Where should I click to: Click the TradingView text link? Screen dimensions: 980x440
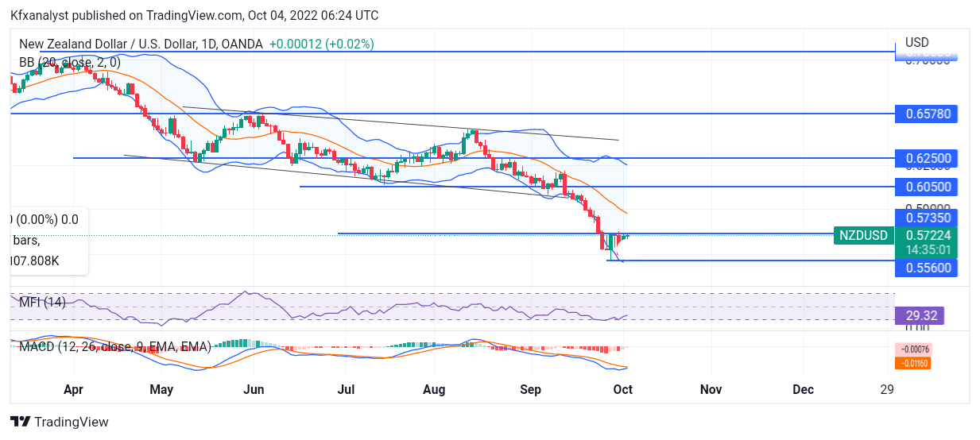coord(72,423)
